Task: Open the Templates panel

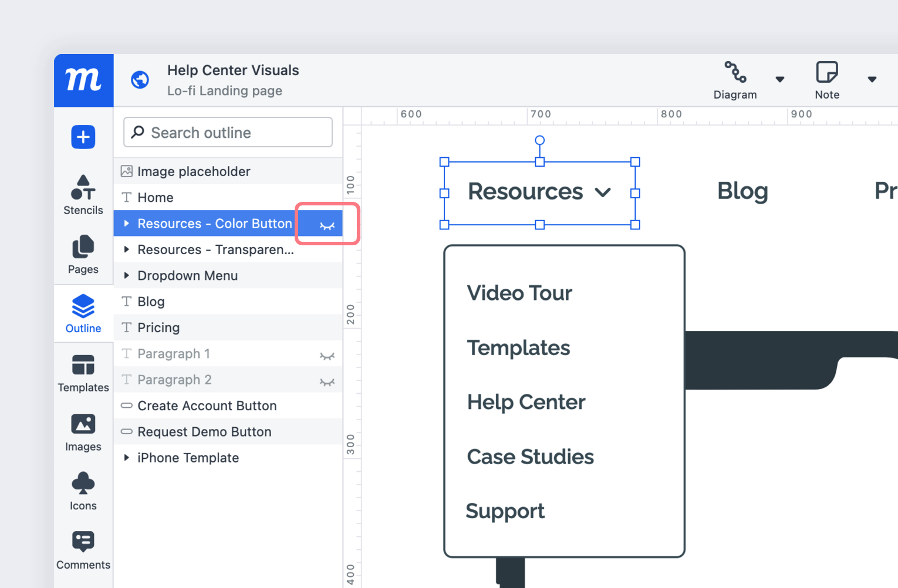Action: pyautogui.click(x=83, y=373)
